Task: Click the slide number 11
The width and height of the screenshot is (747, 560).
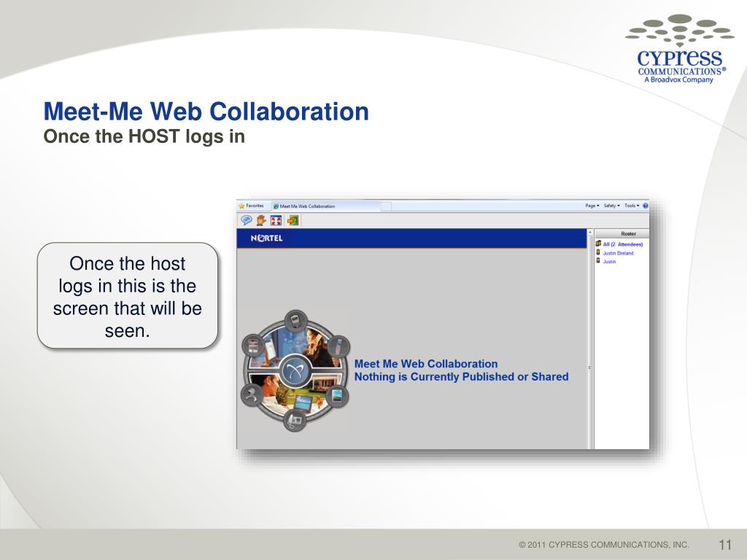Action: tap(724, 544)
